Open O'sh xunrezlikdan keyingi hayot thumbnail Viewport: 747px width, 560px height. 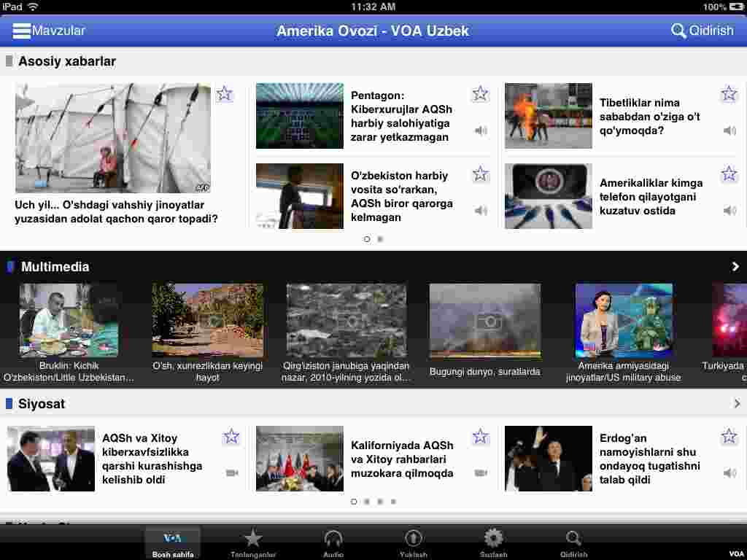click(207, 320)
